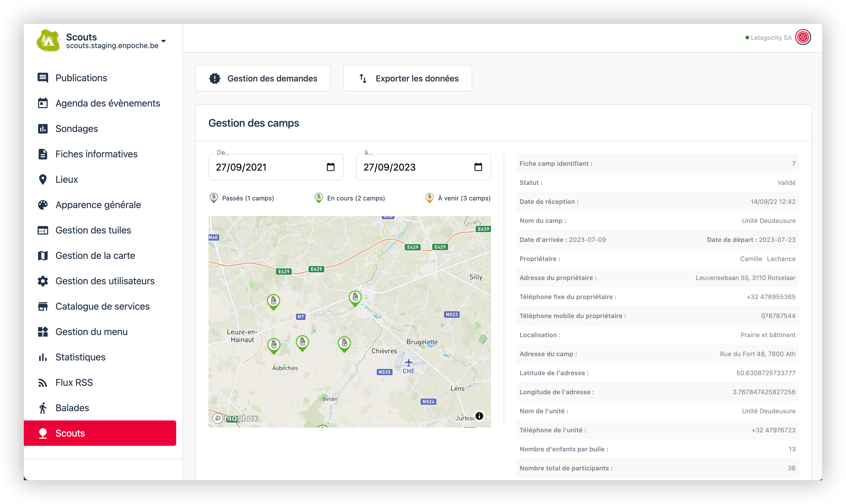Open Gestion du menu
Image resolution: width=846 pixels, height=504 pixels.
(91, 332)
